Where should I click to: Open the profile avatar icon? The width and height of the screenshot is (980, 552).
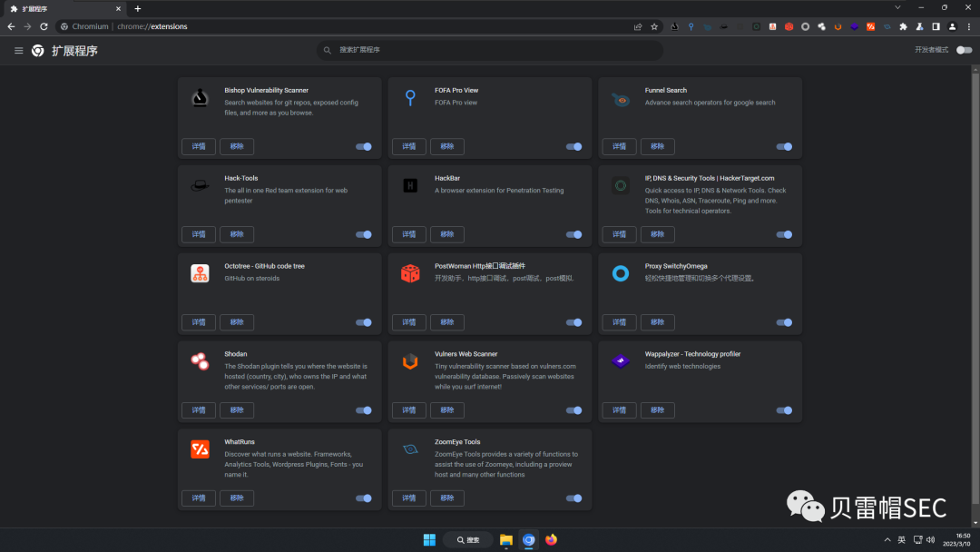[x=952, y=27]
